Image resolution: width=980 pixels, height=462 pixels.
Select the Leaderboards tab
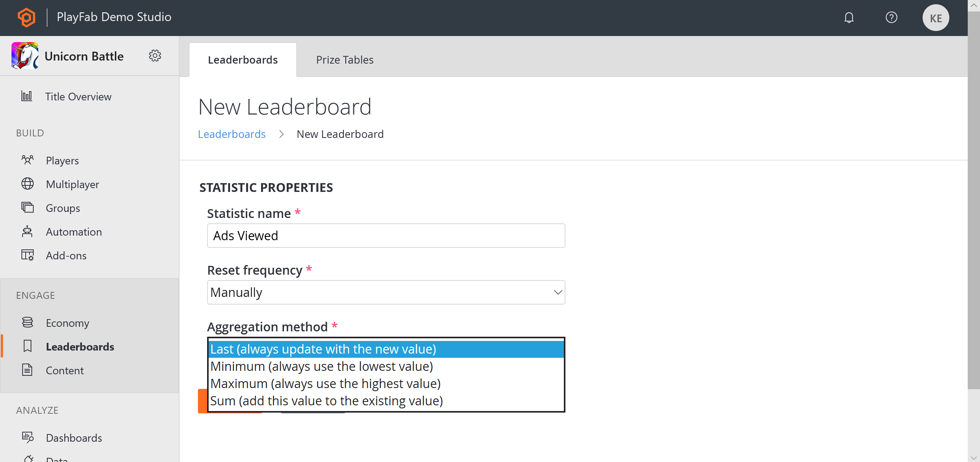coord(243,59)
